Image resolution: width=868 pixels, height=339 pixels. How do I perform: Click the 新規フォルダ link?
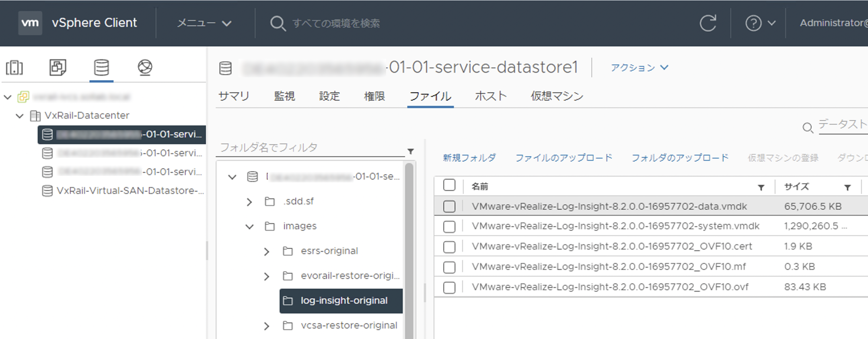[469, 158]
